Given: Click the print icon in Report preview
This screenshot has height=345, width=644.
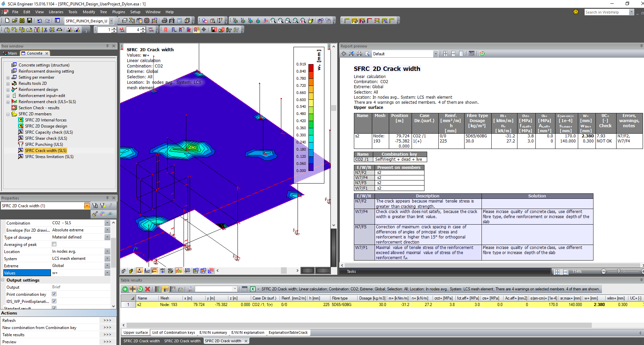Looking at the screenshot, I should coord(359,54).
